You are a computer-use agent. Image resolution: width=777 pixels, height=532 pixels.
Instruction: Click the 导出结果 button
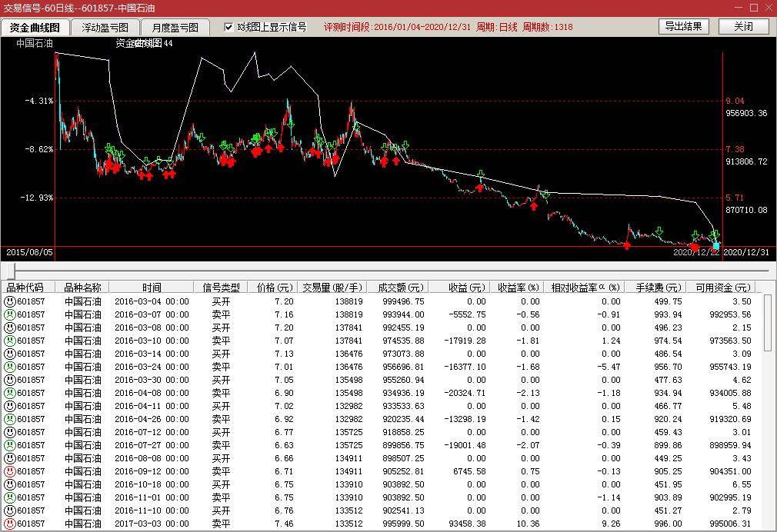[x=683, y=26]
